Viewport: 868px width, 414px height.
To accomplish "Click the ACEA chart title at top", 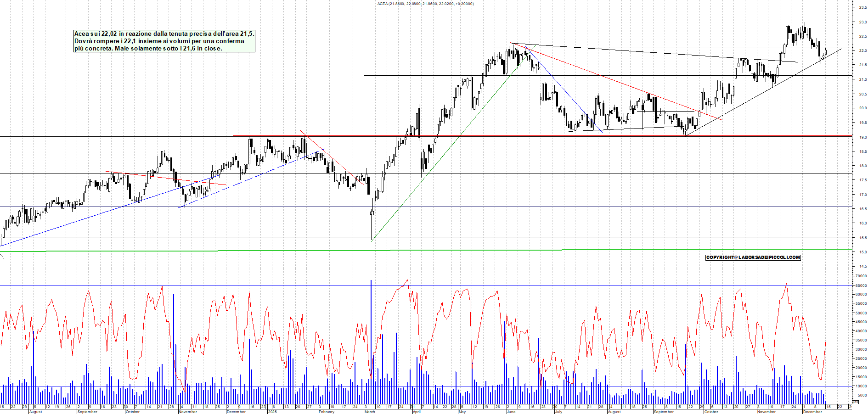I will [425, 4].
